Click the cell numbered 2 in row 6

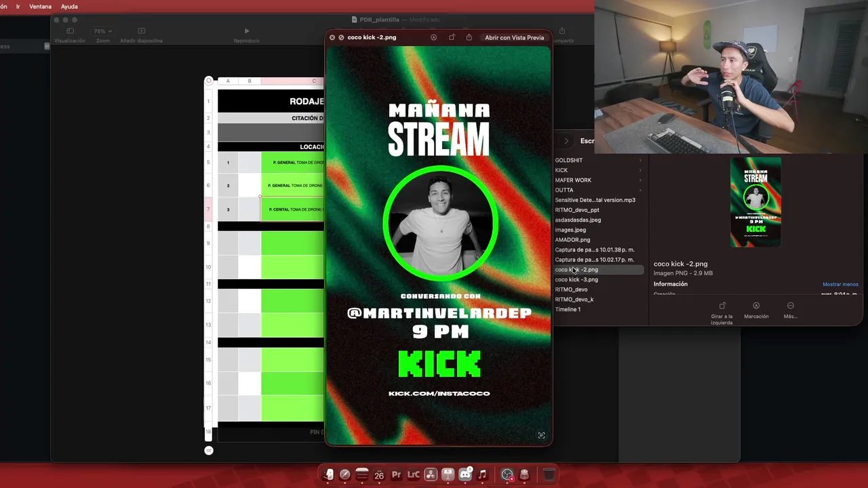pyautogui.click(x=228, y=185)
